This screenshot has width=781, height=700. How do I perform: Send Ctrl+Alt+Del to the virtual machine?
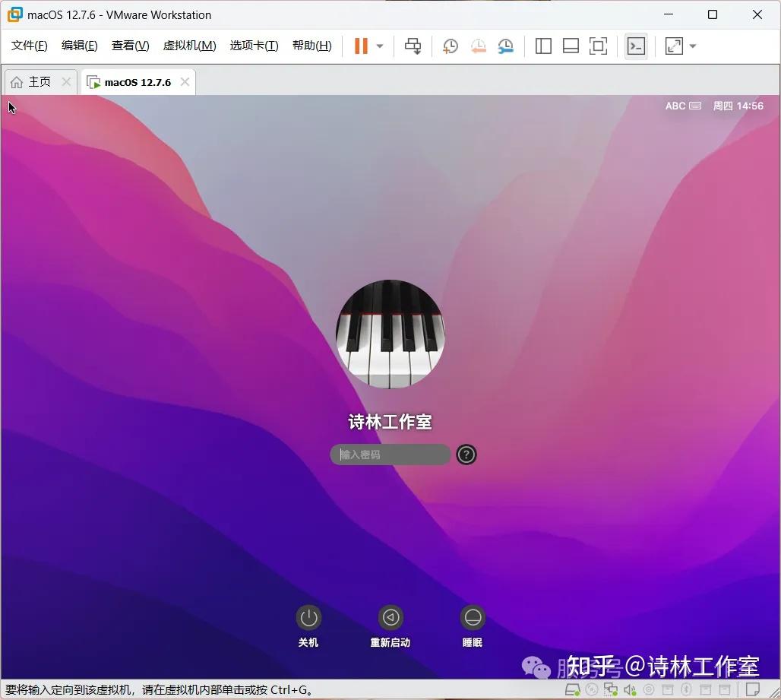[413, 46]
